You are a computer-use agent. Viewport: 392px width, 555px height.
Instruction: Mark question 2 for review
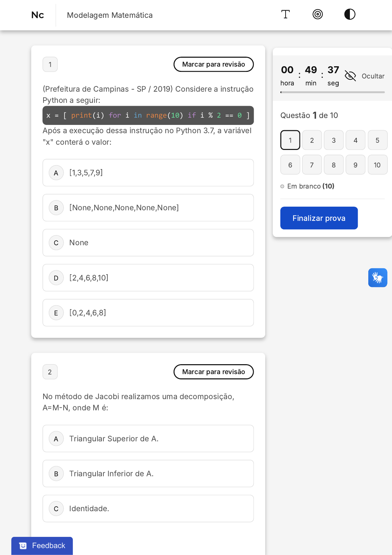[213, 372]
